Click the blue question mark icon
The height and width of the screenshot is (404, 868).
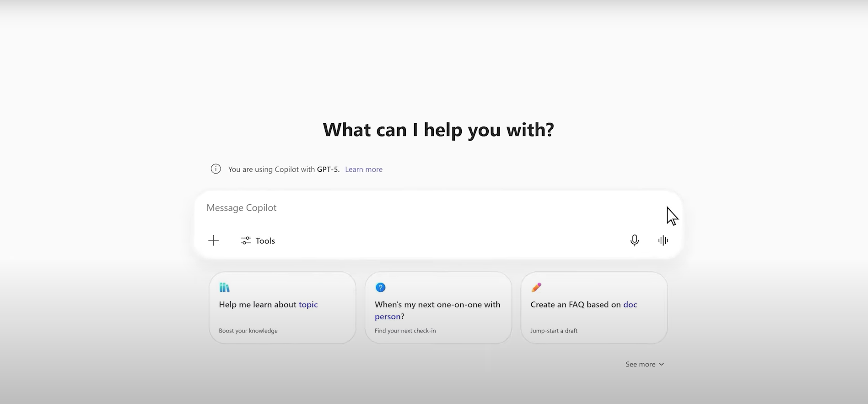[x=380, y=288]
